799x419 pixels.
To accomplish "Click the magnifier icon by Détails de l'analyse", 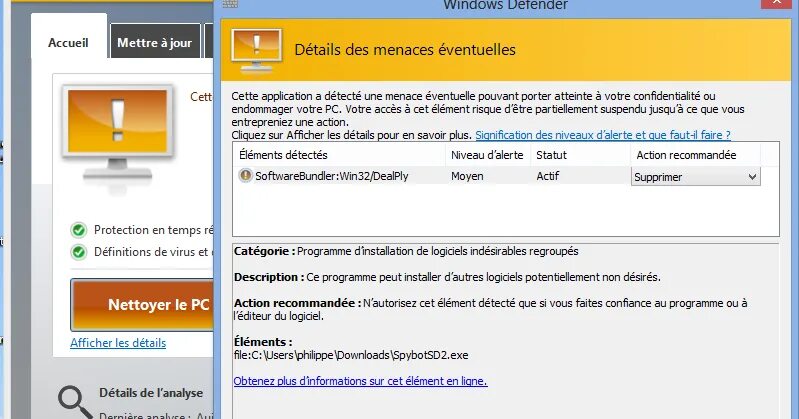I will coord(75,402).
